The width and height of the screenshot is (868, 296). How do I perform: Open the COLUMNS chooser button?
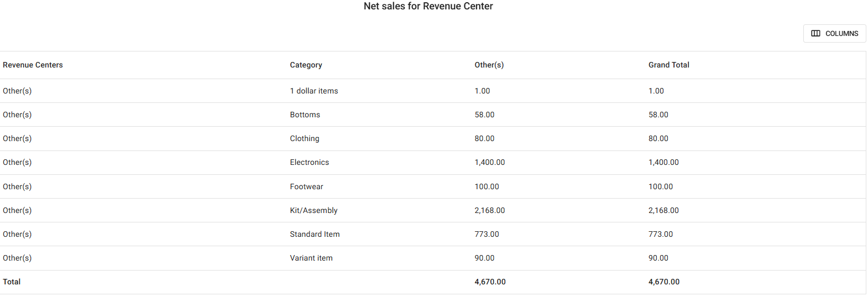pos(834,34)
